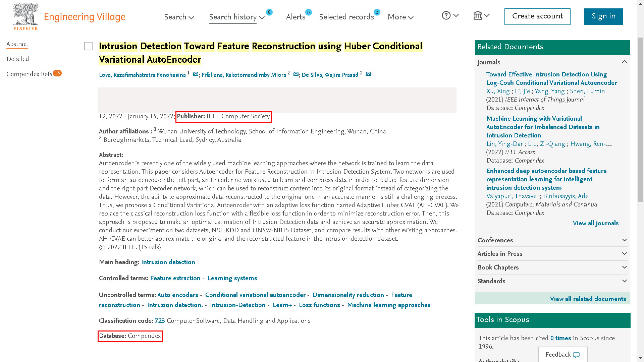The image size is (644, 362).
Task: Click the Dimensionality reduction term
Action: [348, 295]
